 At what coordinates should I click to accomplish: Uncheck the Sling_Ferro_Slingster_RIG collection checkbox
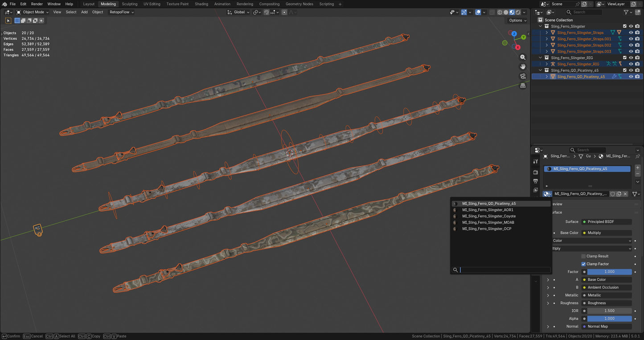pyautogui.click(x=624, y=58)
